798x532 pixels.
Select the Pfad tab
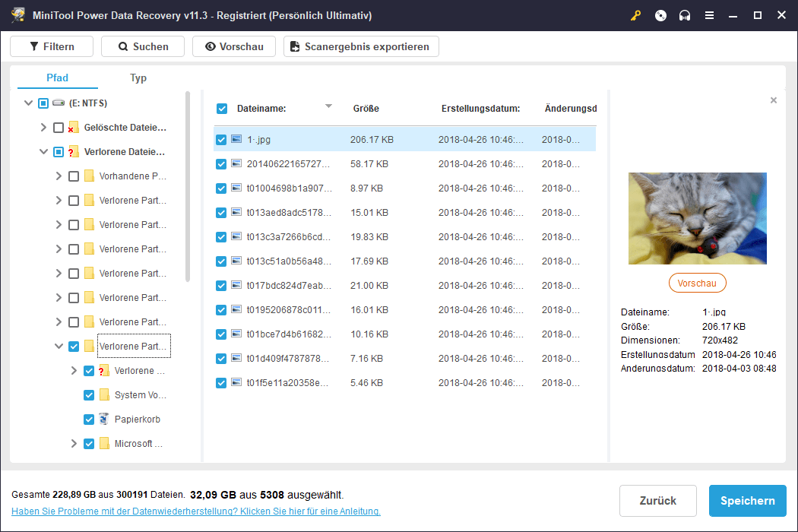57,78
